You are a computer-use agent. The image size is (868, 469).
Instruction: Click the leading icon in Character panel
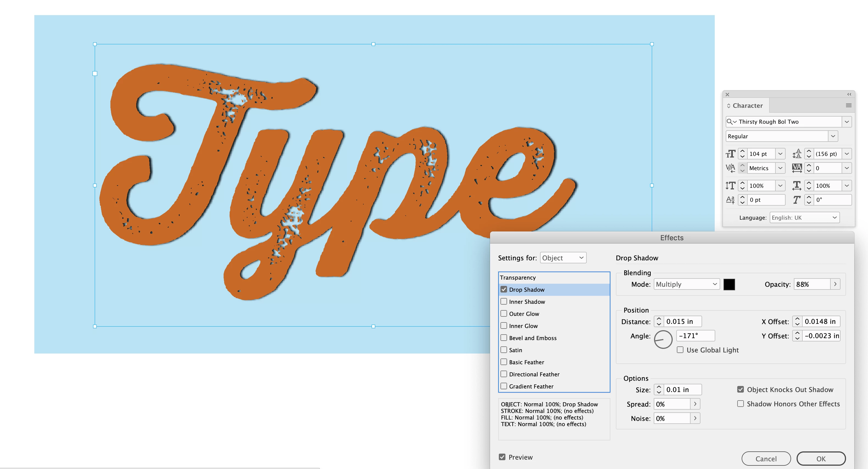click(797, 154)
